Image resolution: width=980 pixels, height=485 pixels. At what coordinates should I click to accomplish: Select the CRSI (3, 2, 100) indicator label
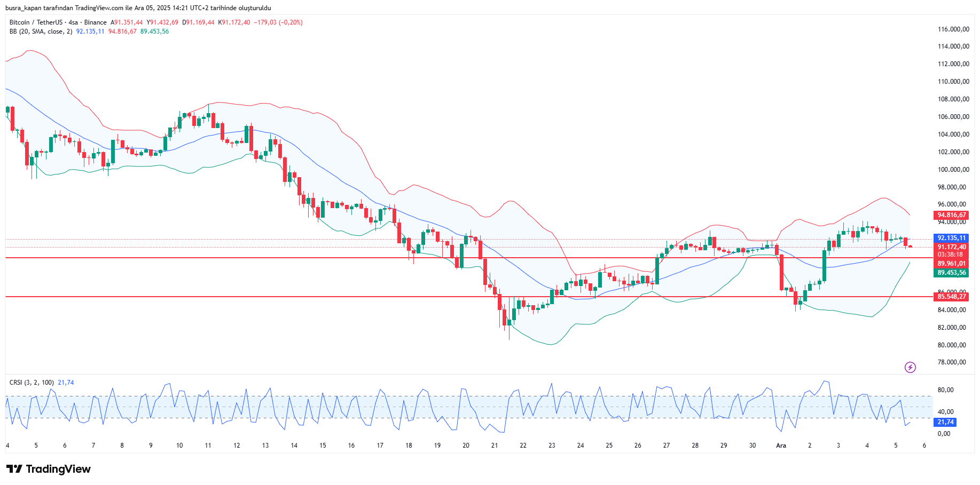(x=32, y=383)
